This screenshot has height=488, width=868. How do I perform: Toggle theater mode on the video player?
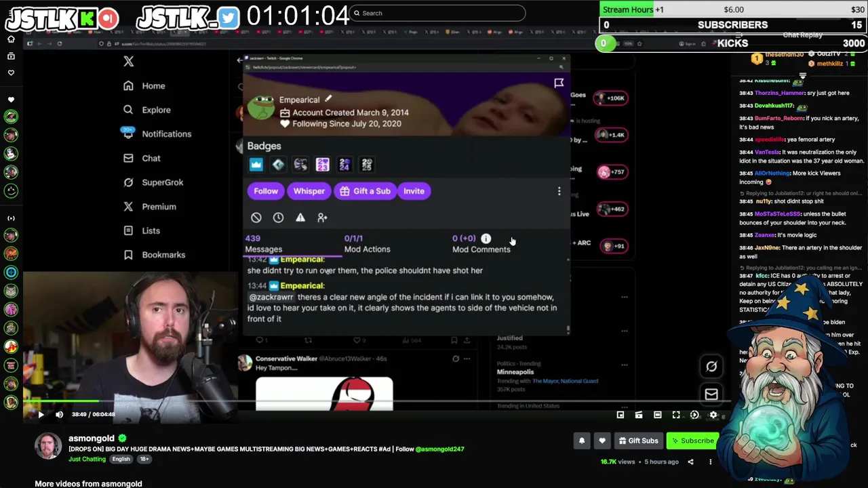657,415
